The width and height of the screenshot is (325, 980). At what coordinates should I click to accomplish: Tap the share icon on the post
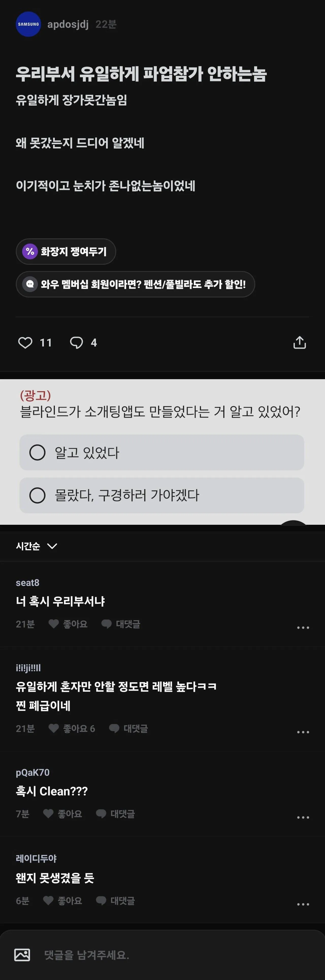coord(300,342)
